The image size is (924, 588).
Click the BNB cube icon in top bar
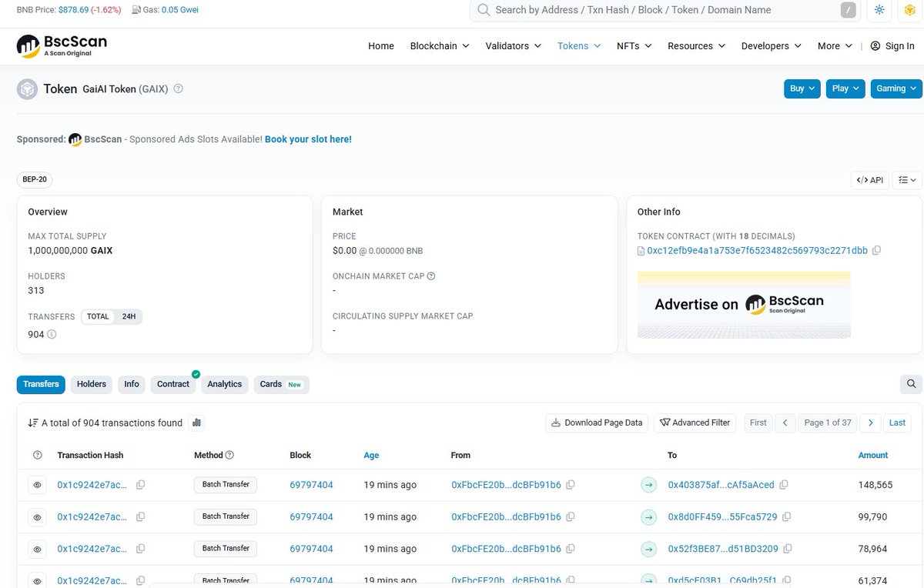pos(909,10)
